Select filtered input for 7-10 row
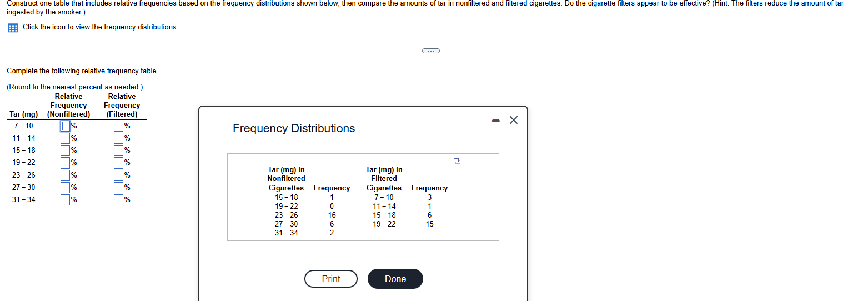Screen dimensions: 868x301 coord(119,126)
